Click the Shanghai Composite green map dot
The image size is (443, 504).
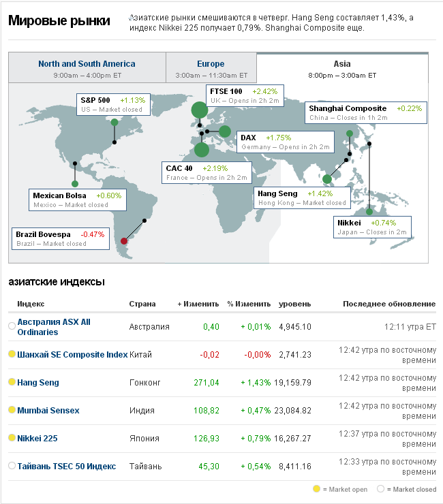(x=350, y=133)
